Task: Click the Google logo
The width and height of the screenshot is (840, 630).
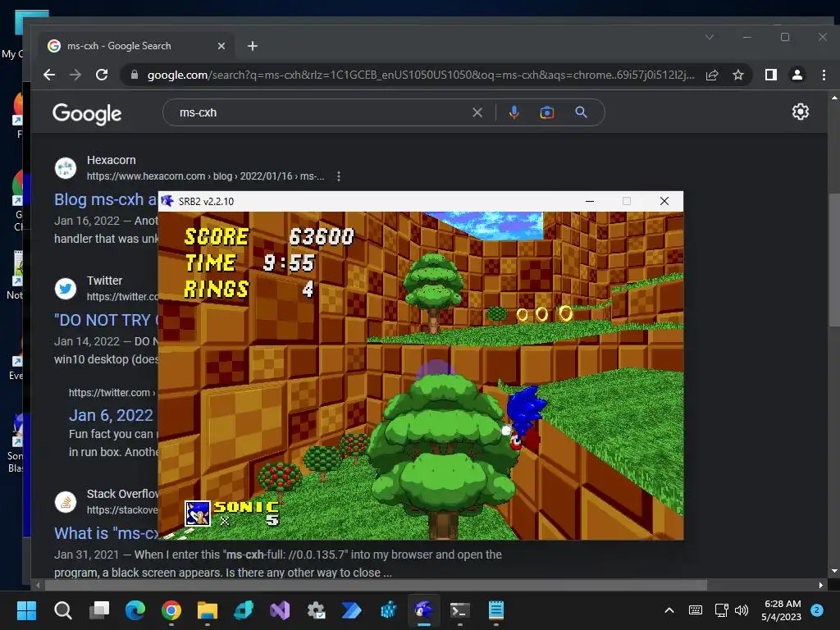Action: [87, 113]
